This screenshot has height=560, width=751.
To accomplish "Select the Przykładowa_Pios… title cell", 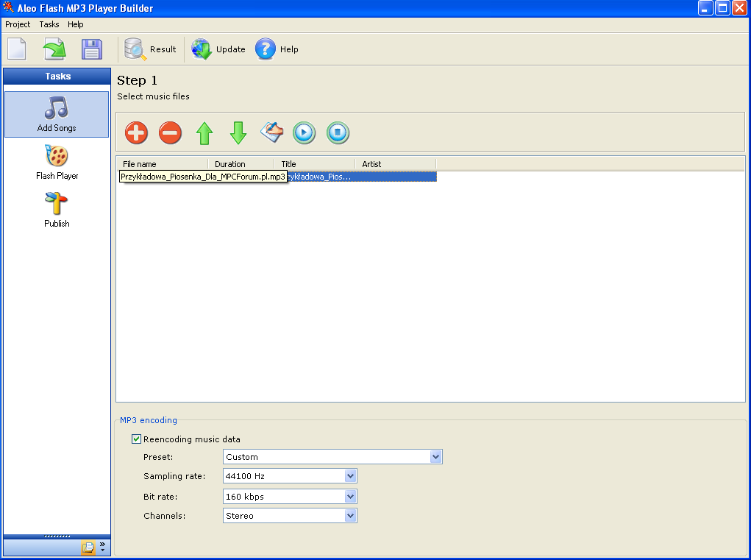I will pyautogui.click(x=319, y=177).
